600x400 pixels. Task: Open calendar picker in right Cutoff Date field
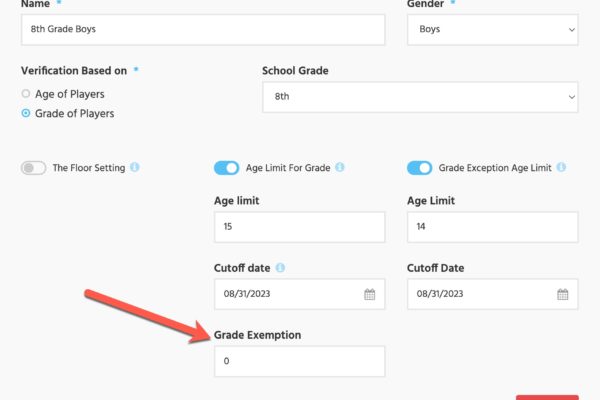click(562, 294)
